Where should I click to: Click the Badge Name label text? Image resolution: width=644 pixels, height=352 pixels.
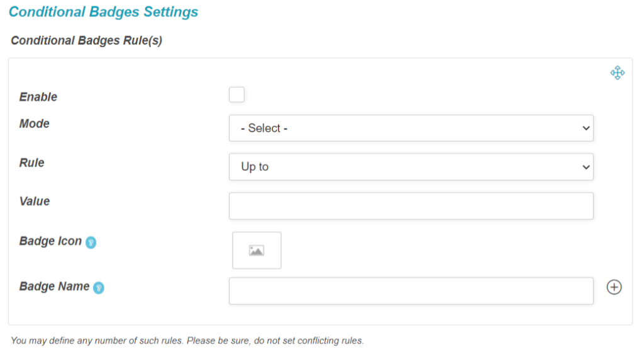point(54,287)
